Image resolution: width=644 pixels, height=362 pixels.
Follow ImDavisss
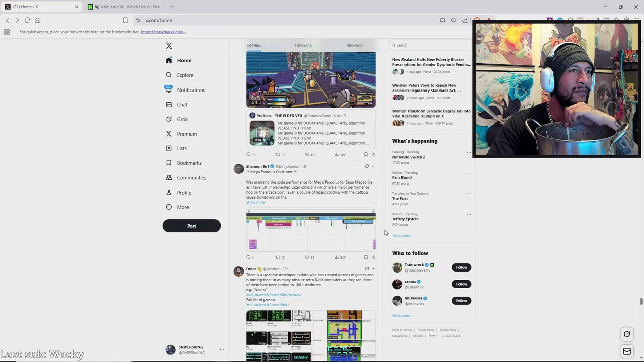click(461, 301)
